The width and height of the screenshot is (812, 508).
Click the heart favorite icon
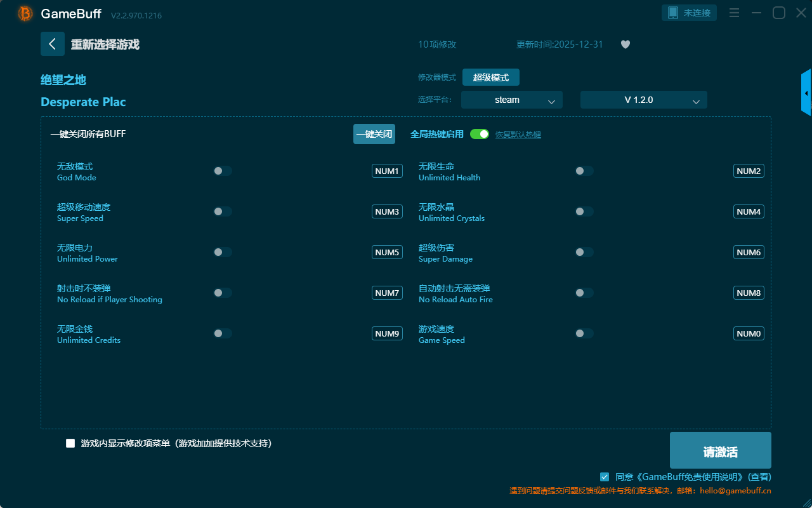click(x=625, y=44)
